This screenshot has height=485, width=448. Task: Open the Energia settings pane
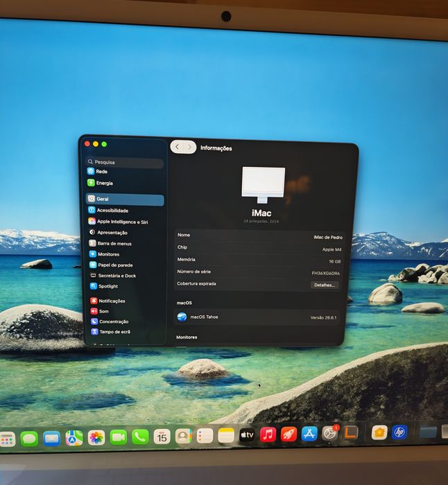(x=100, y=183)
